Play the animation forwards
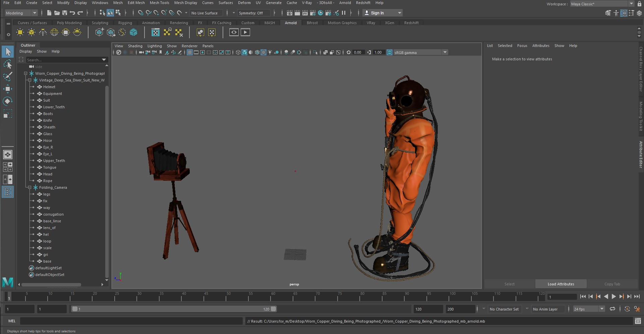The height and width of the screenshot is (334, 644). point(614,296)
